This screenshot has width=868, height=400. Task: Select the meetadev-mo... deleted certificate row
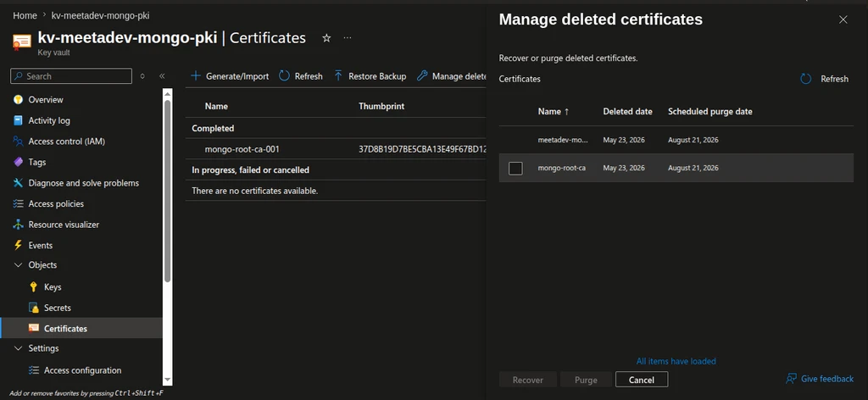676,140
